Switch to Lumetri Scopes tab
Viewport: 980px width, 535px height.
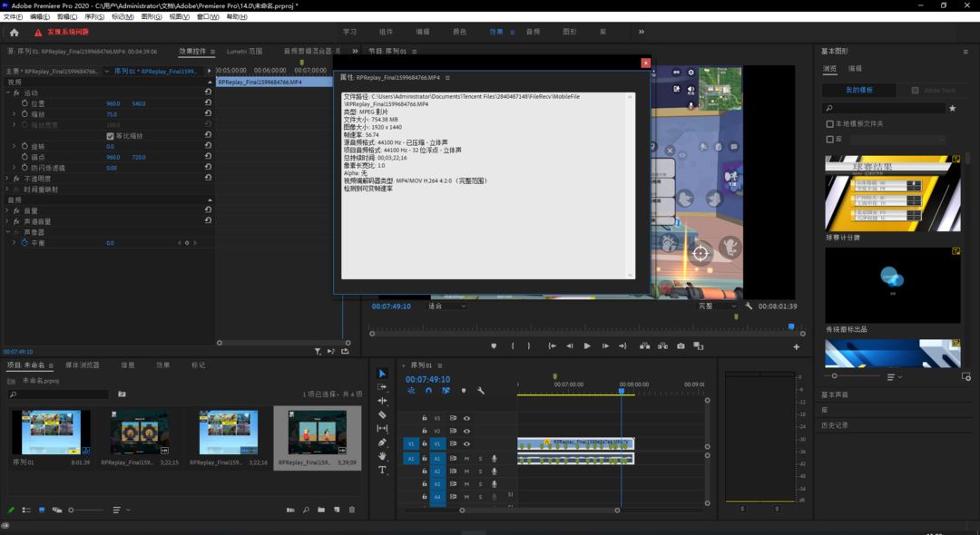pos(244,51)
